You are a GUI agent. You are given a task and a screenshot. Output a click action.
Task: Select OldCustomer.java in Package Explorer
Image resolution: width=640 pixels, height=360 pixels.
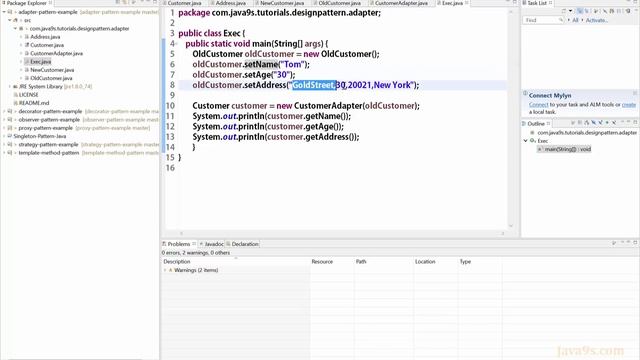pyautogui.click(x=51, y=78)
